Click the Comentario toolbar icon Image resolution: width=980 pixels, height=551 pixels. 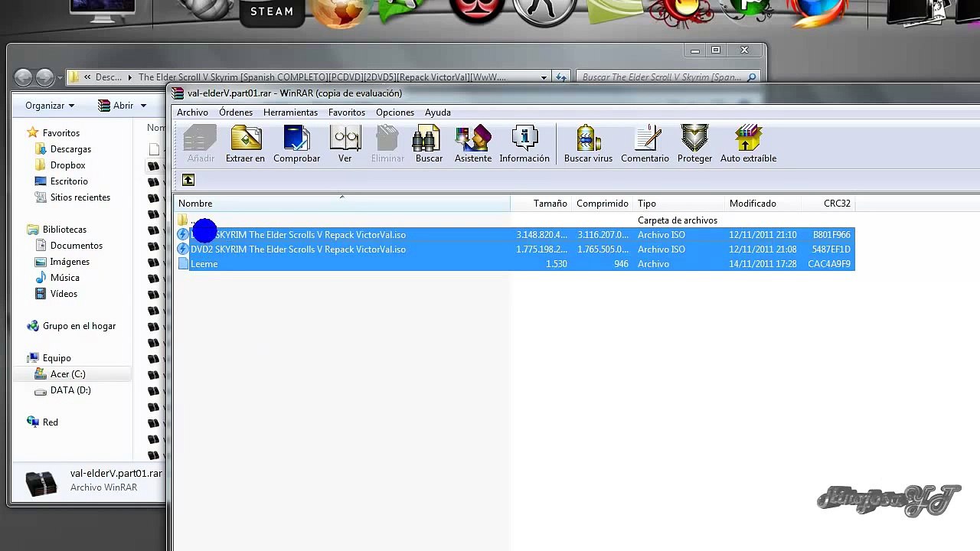pos(645,144)
